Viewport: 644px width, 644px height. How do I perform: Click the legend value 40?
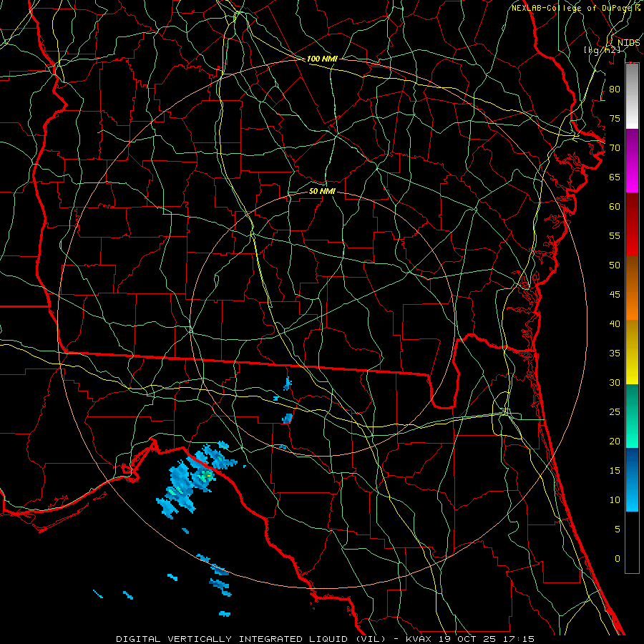pyautogui.click(x=615, y=324)
